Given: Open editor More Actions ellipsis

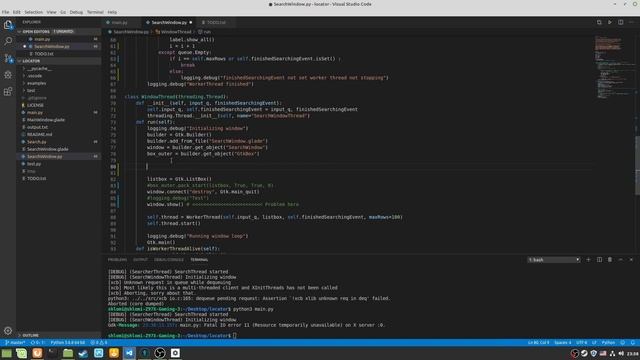Looking at the screenshot, I should (x=631, y=22).
